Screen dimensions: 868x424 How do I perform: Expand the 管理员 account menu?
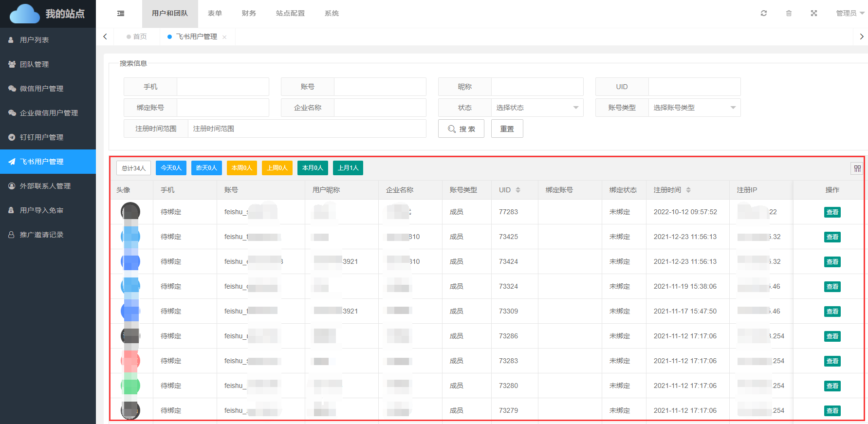(x=850, y=13)
